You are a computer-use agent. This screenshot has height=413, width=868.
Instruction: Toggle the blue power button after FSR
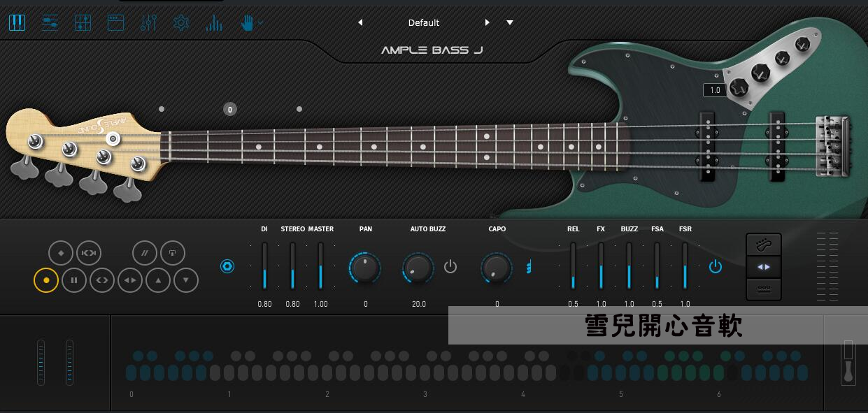tap(715, 266)
